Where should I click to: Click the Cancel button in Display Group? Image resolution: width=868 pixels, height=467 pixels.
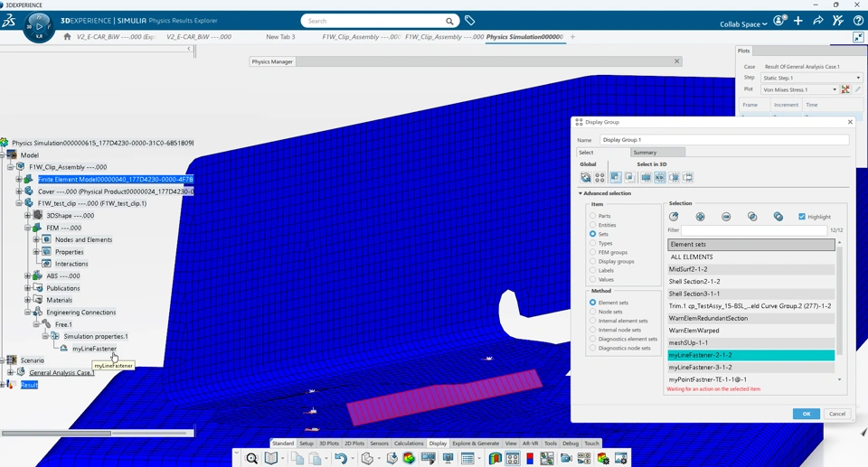click(837, 414)
